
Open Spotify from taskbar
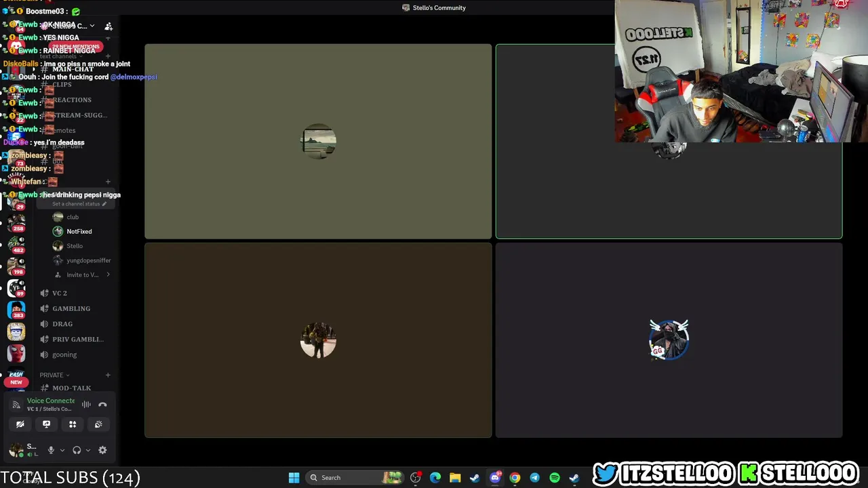[555, 478]
